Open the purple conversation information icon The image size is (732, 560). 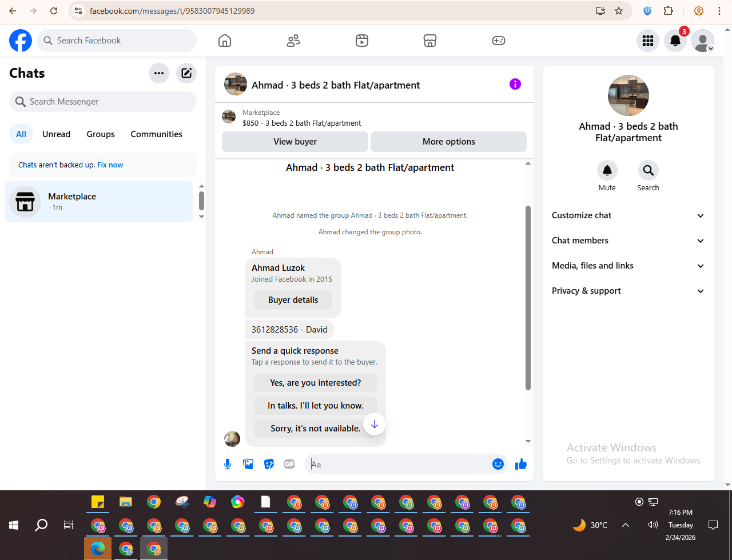click(515, 85)
